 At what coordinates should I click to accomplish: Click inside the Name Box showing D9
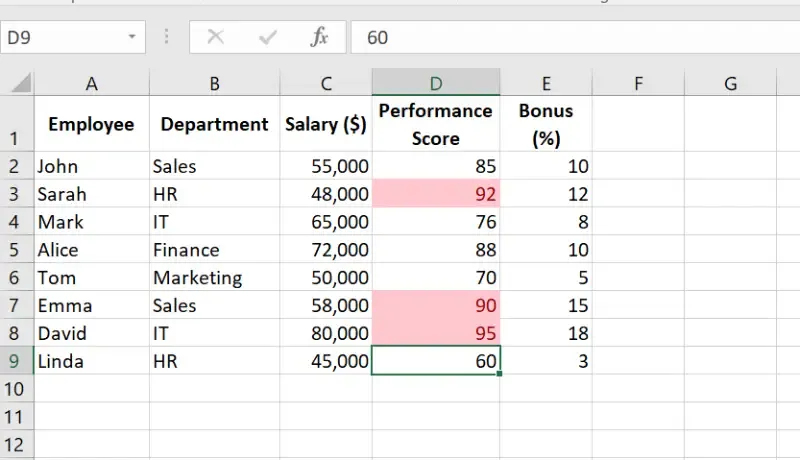point(60,38)
